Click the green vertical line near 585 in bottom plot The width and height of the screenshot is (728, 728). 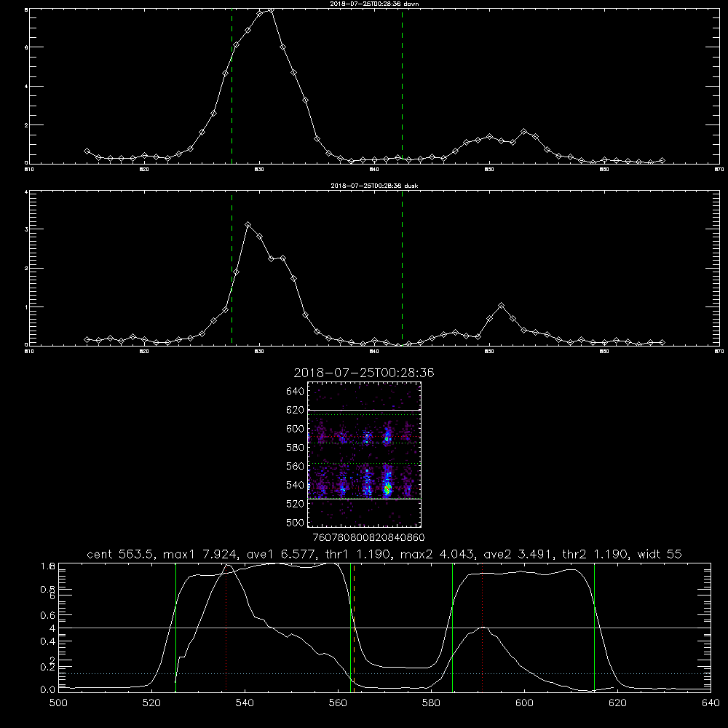point(452,628)
